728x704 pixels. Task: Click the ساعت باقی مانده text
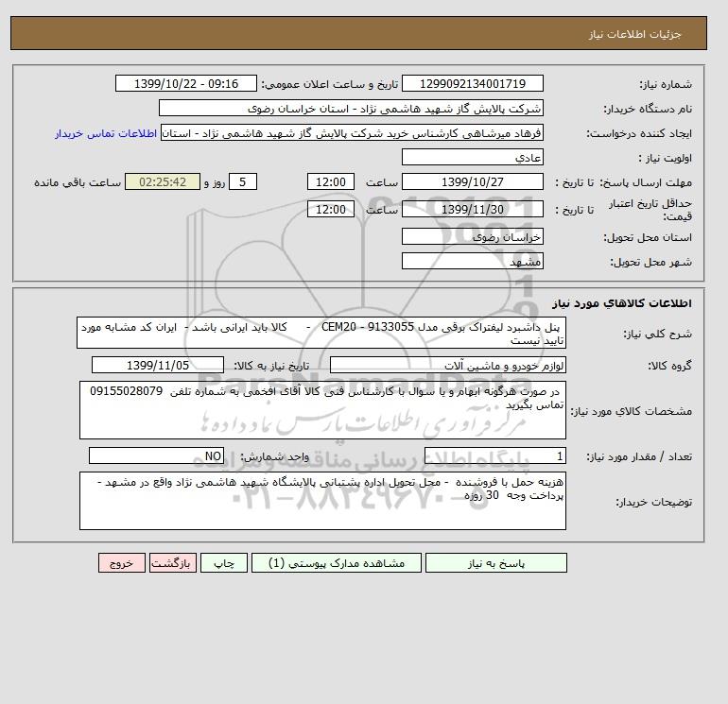(x=78, y=182)
